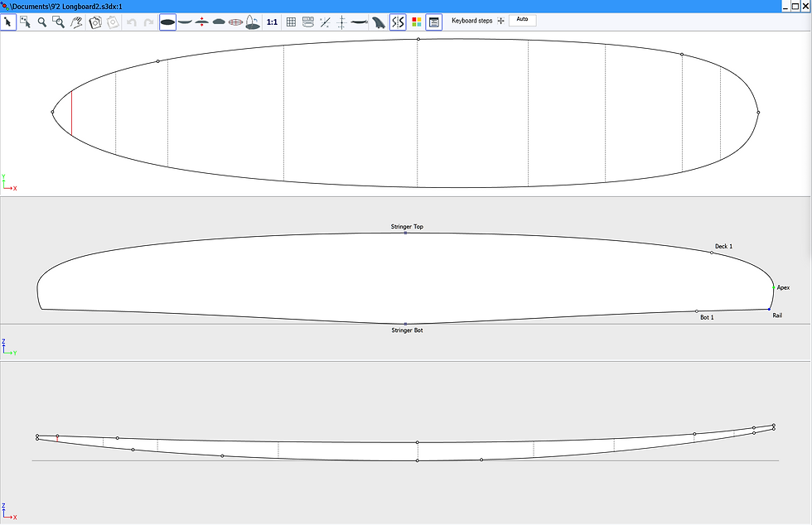The width and height of the screenshot is (812, 525).
Task: Click the Keyboard steps Auto field
Action: [x=523, y=21]
